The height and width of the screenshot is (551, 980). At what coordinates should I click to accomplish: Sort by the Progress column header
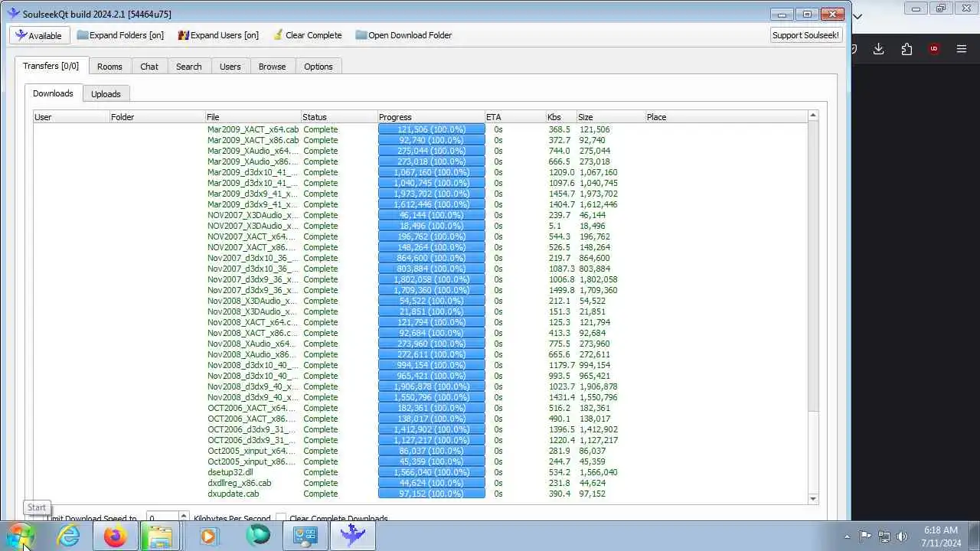431,117
